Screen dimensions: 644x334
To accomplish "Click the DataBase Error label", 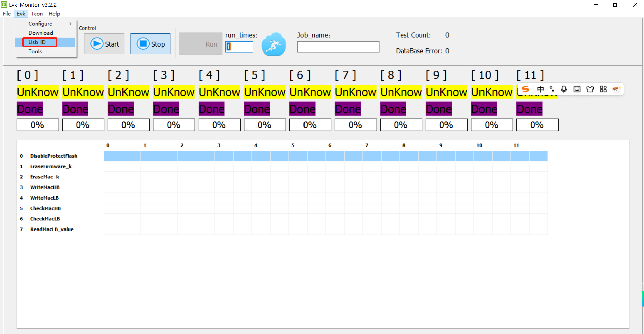I will (419, 51).
